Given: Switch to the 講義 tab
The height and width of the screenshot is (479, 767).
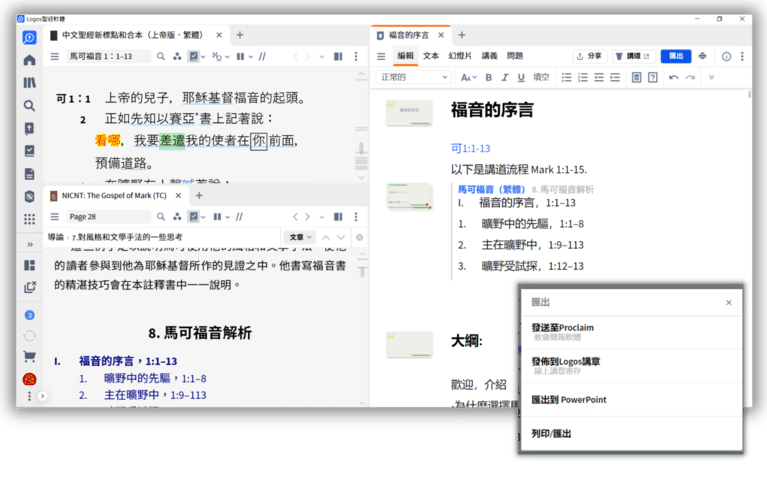Looking at the screenshot, I should 489,56.
